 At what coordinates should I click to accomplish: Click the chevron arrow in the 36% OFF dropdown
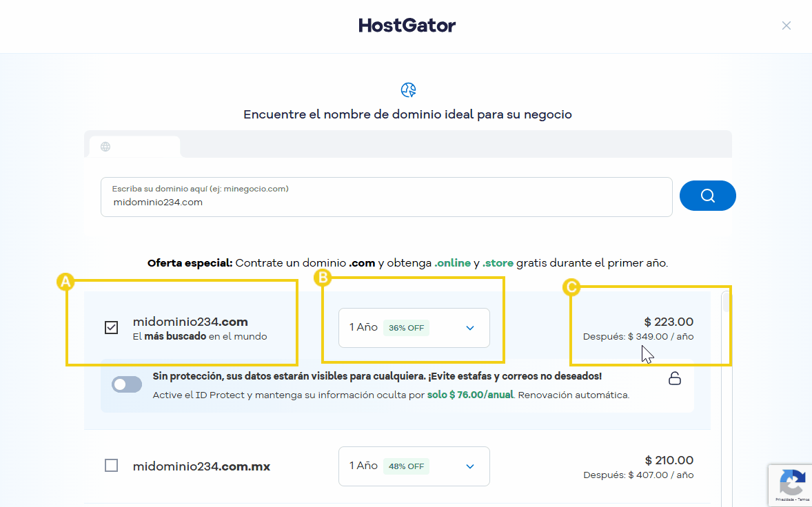pos(469,328)
